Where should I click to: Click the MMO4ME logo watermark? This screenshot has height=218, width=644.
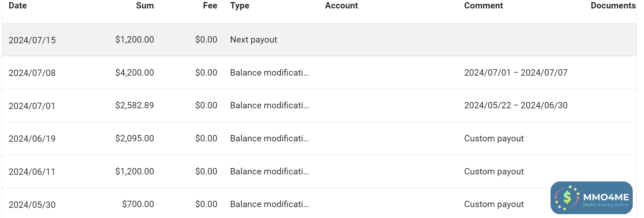[591, 198]
